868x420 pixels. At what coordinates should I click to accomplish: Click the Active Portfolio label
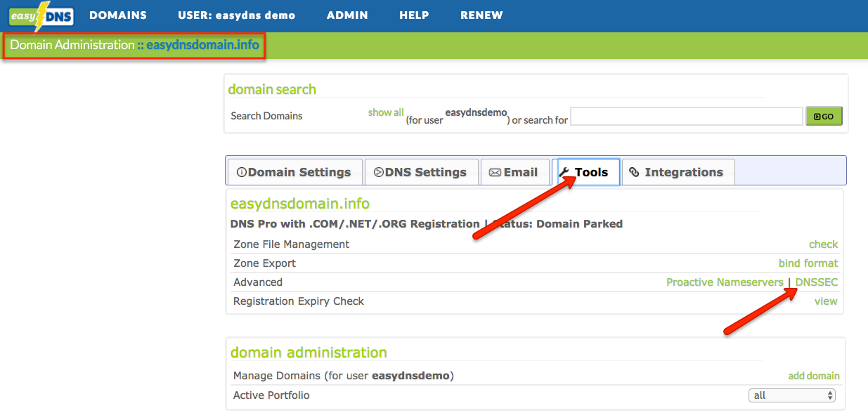pos(271,395)
